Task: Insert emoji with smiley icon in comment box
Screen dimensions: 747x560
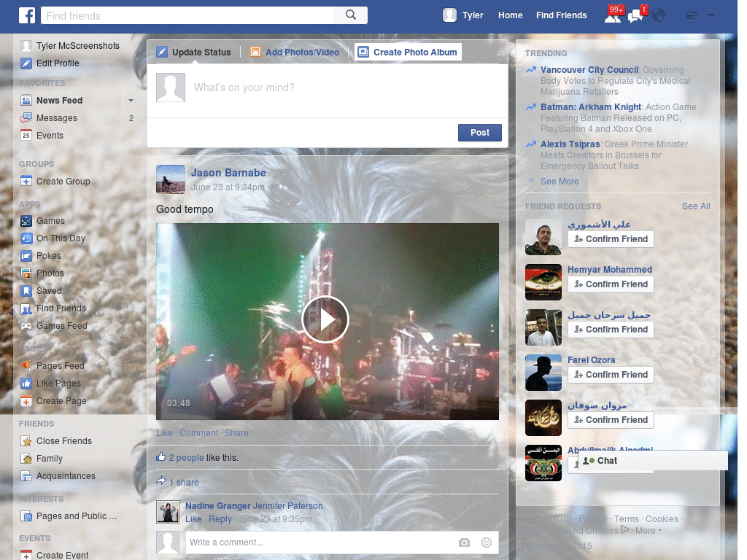Action: click(x=486, y=542)
